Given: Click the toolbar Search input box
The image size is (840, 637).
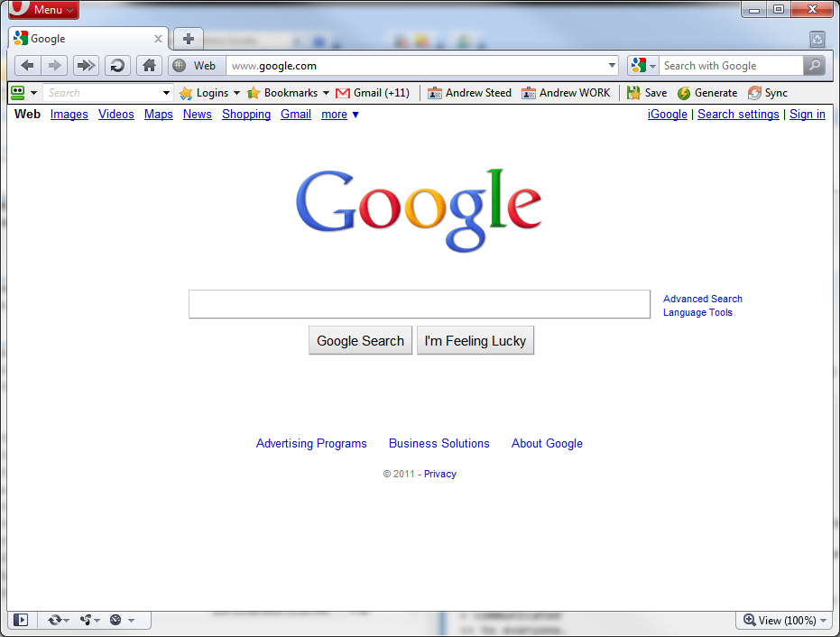Looking at the screenshot, I should coord(102,93).
